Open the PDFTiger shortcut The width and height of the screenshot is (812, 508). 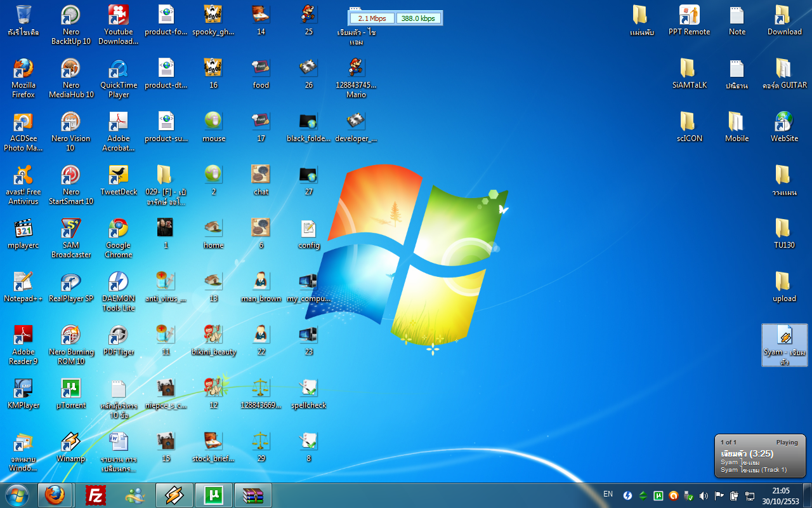point(119,340)
